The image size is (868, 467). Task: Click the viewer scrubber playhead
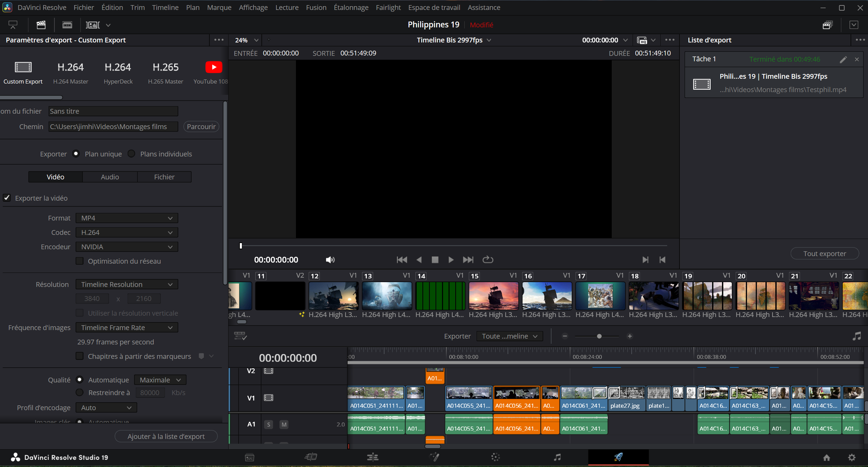[x=241, y=246]
